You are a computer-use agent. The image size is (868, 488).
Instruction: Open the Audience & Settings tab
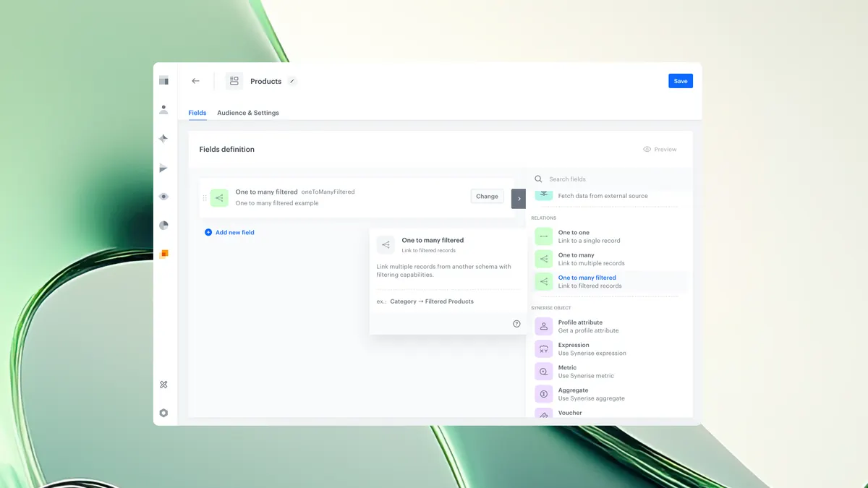[x=248, y=113]
